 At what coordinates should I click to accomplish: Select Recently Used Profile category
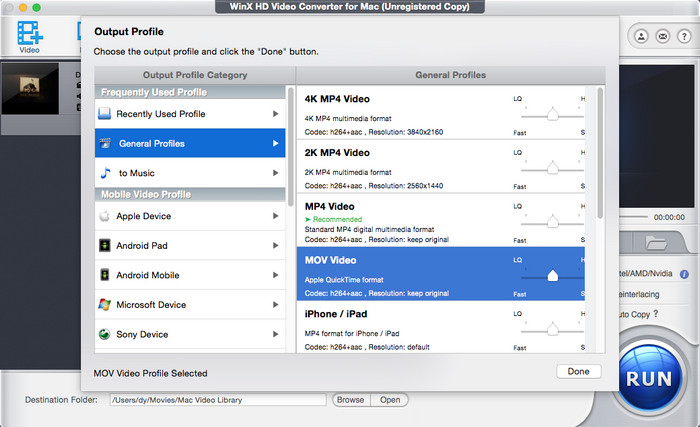(x=190, y=114)
